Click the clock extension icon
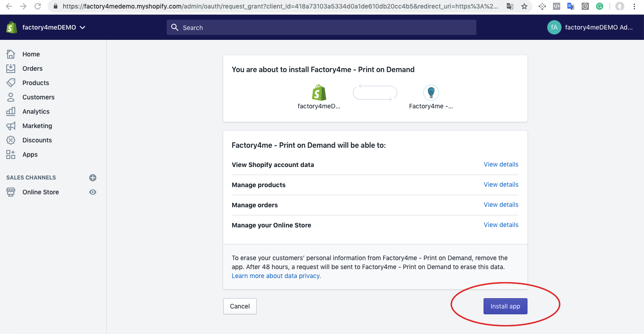This screenshot has height=334, width=644. coord(585,6)
